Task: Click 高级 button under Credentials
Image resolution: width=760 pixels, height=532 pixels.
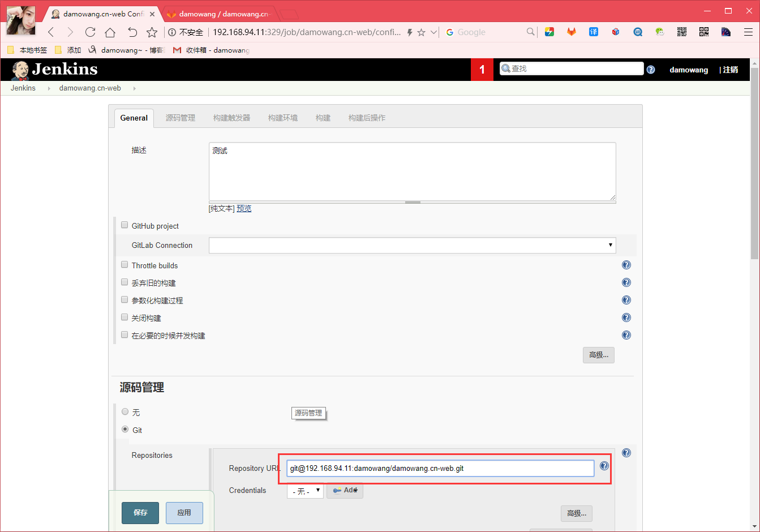Action: 577,513
